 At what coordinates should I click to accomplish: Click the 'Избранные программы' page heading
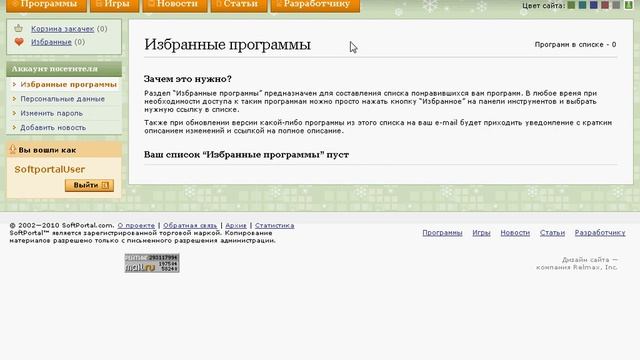point(227,44)
